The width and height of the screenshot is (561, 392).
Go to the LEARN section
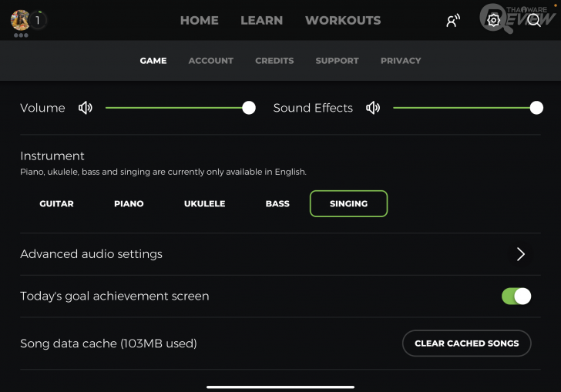pyautogui.click(x=261, y=20)
